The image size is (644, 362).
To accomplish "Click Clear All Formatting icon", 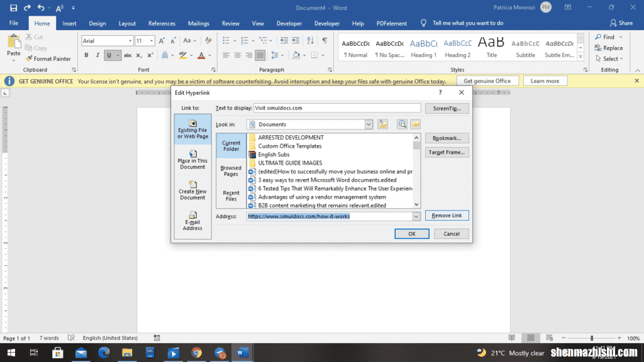I will coord(209,41).
